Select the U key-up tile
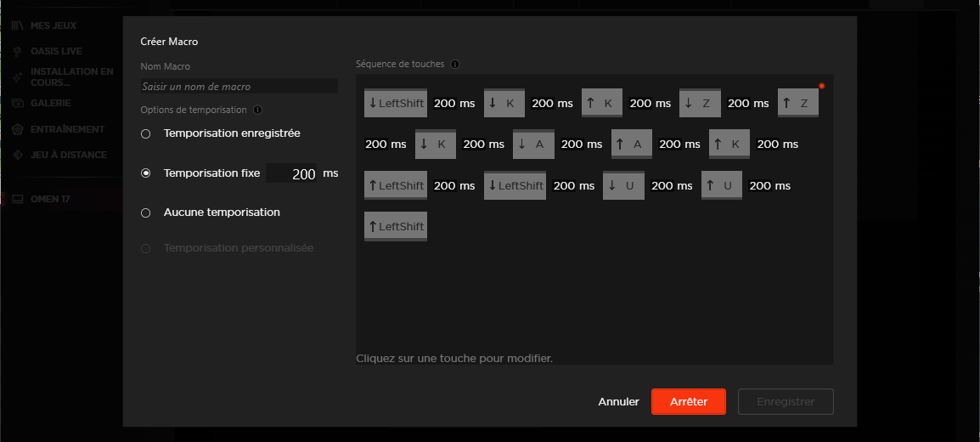Image resolution: width=980 pixels, height=442 pixels. (721, 185)
